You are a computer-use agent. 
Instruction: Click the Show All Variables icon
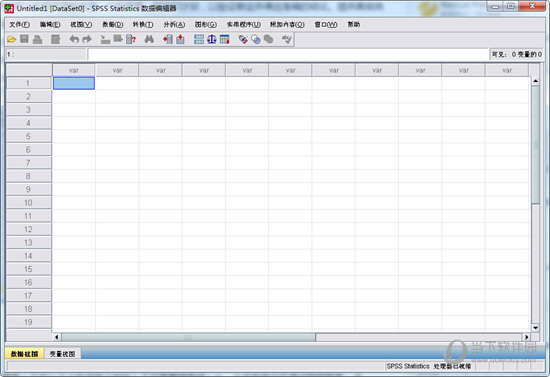269,39
